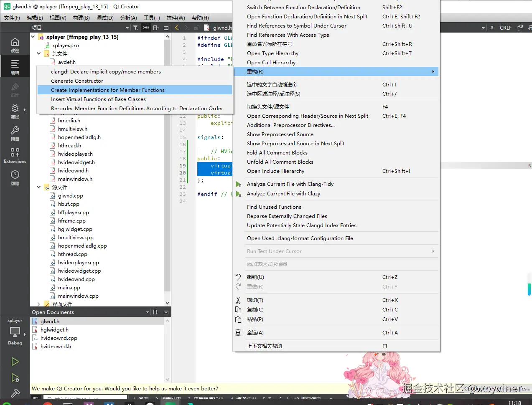Expand the 界面文件 forms folder
The width and height of the screenshot is (532, 405).
coord(39,304)
